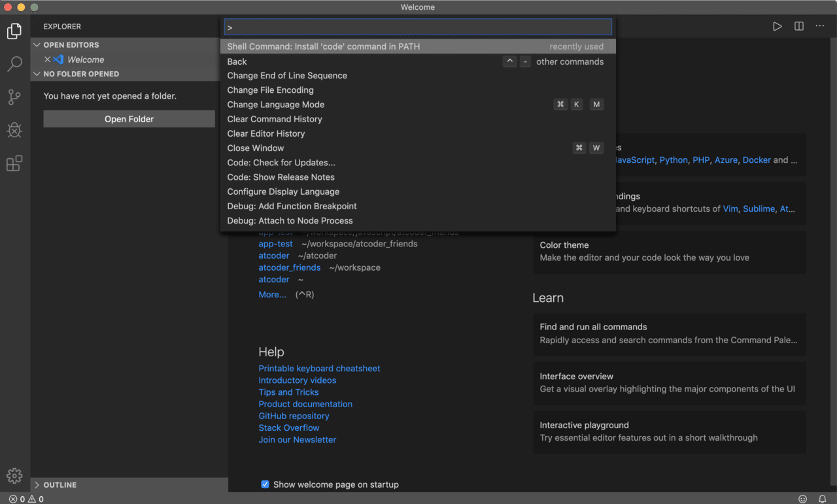Click the Open Folder button

pyautogui.click(x=129, y=119)
